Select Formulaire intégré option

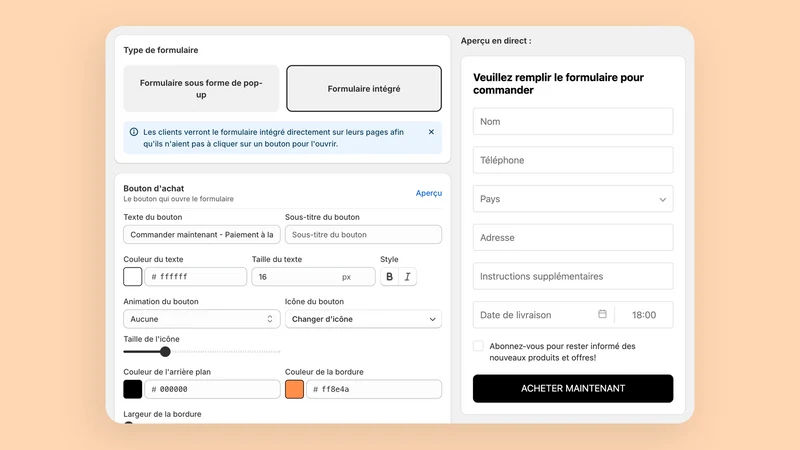point(364,88)
